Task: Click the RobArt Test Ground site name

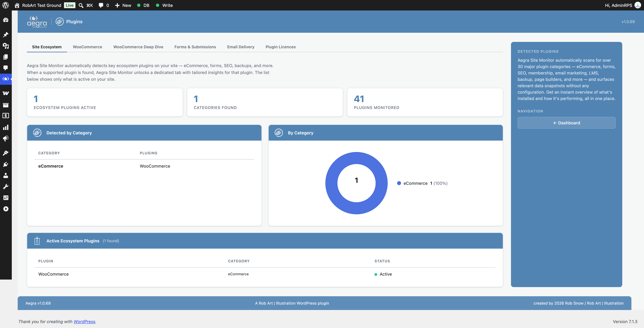Action: 42,5
